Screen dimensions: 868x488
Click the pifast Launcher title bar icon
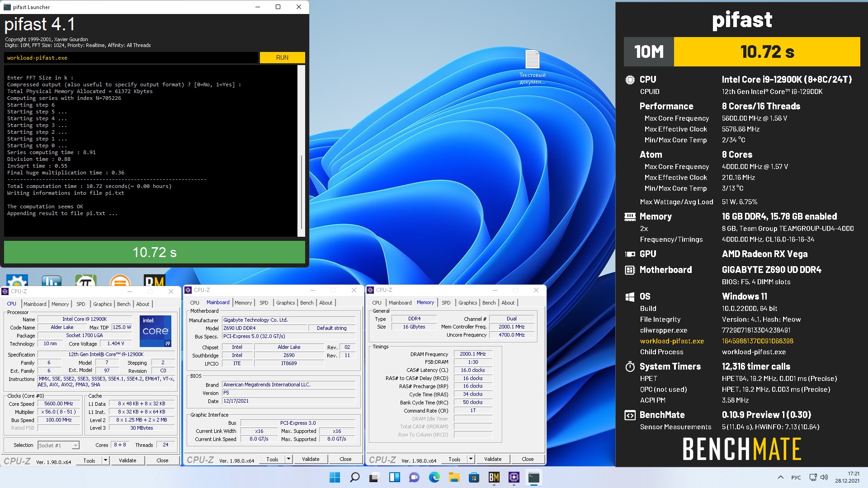click(7, 7)
